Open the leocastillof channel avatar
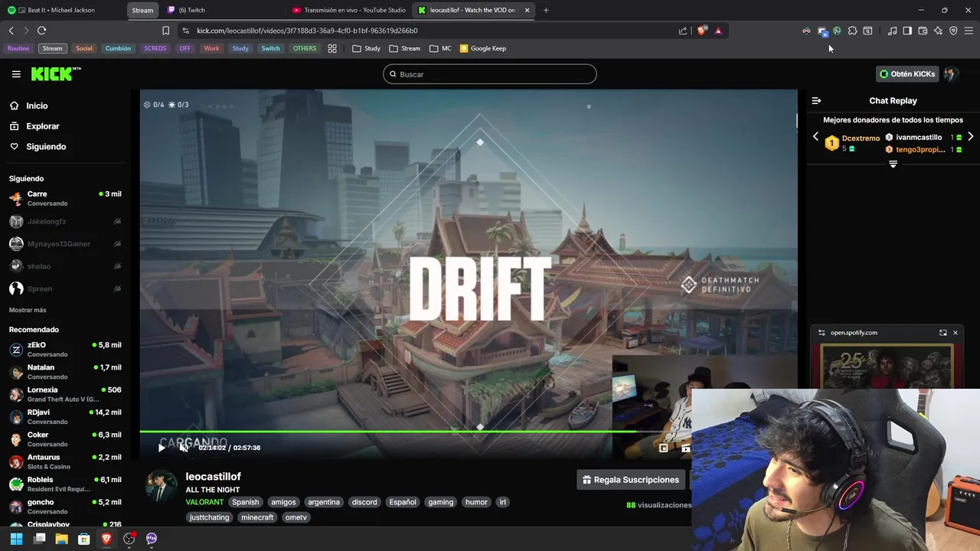 pyautogui.click(x=161, y=487)
